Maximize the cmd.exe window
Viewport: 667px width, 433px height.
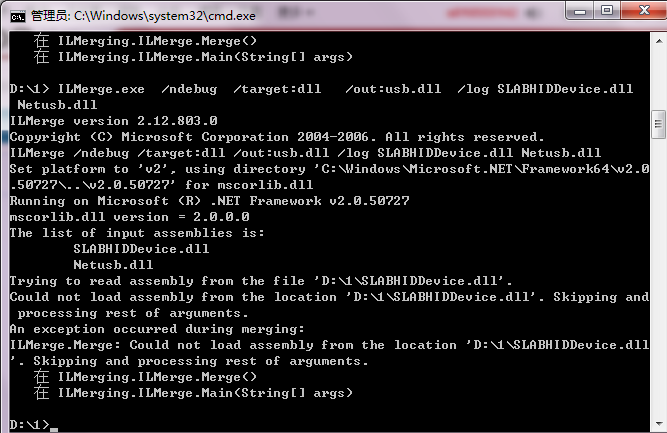(607, 11)
